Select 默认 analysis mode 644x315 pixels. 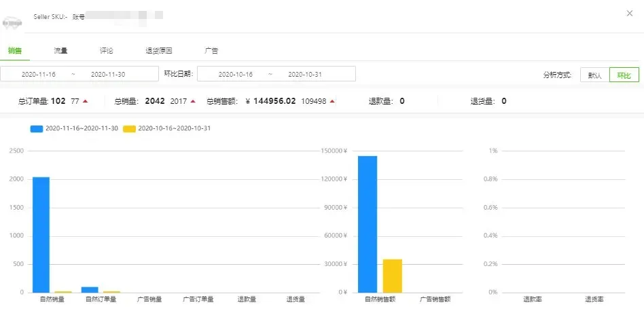click(x=595, y=75)
